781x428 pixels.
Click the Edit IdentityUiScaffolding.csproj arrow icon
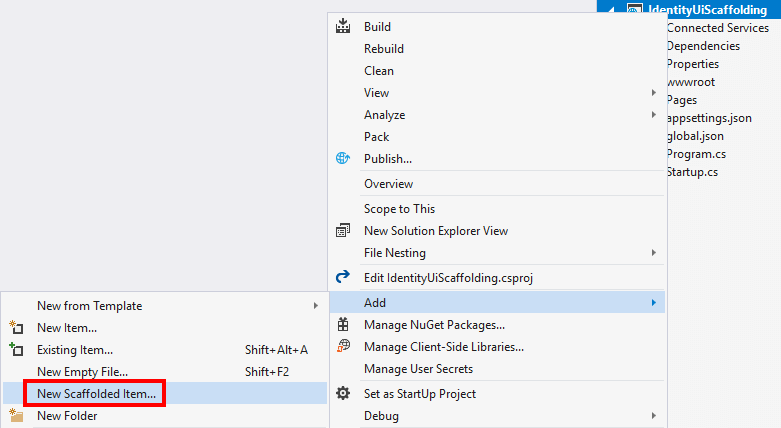[x=343, y=277]
